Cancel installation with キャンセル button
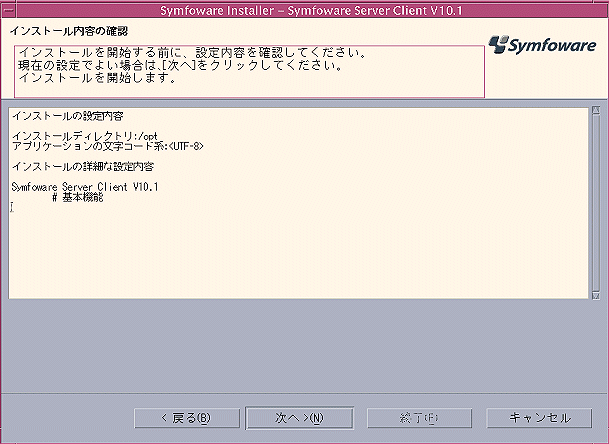Image resolution: width=609 pixels, height=444 pixels. point(539,418)
